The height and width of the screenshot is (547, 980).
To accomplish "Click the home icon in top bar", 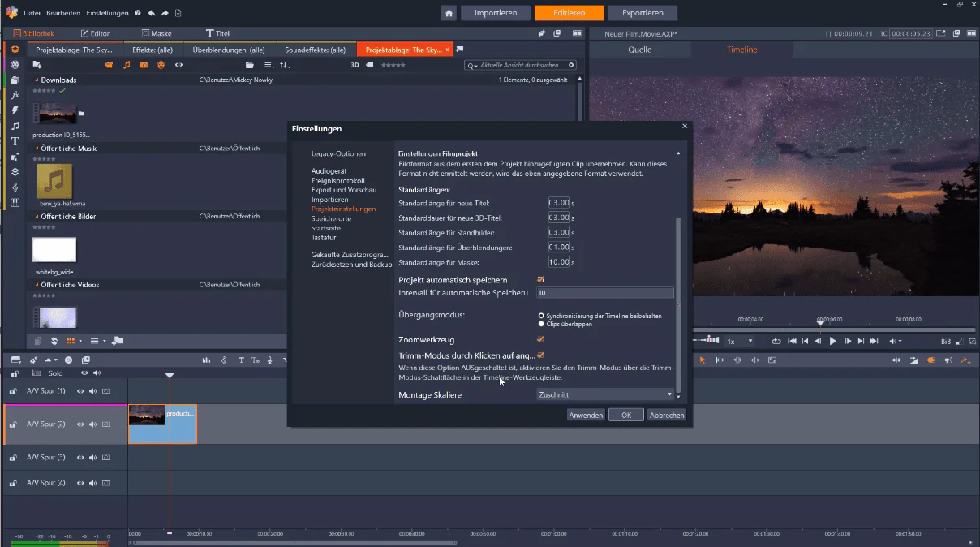I will click(449, 13).
